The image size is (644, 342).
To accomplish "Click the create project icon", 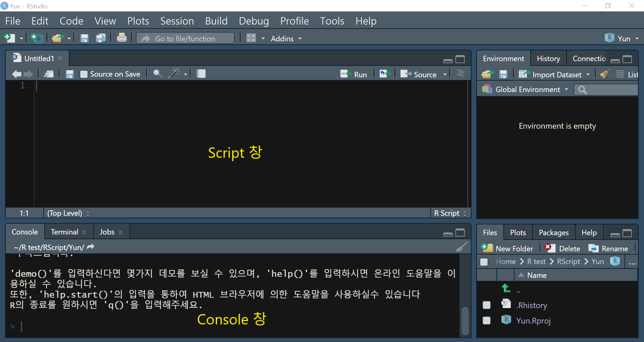I will click(x=37, y=38).
